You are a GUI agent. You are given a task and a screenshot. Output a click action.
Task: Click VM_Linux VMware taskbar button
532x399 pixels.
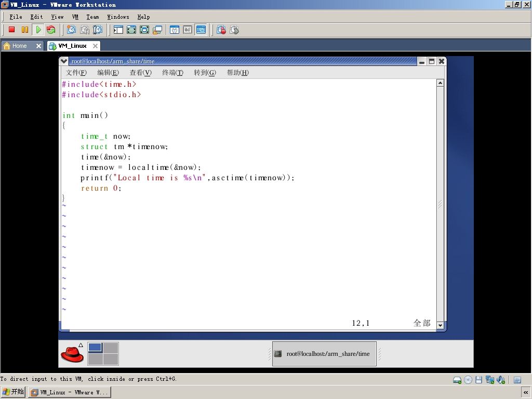[x=70, y=393]
